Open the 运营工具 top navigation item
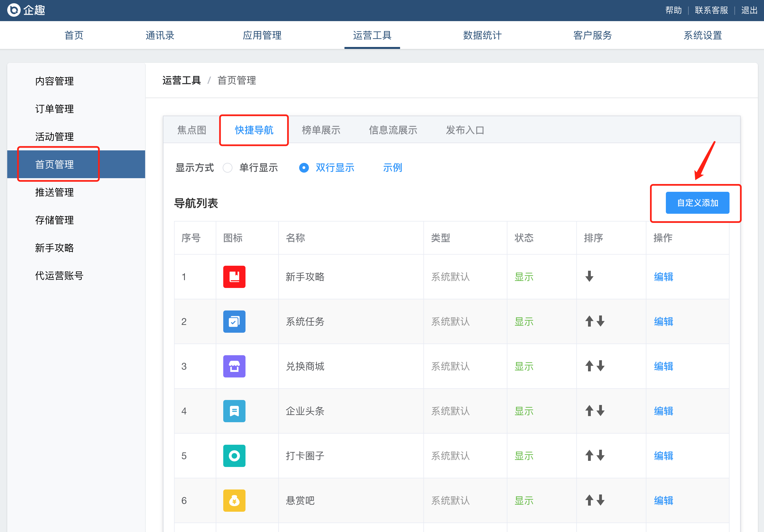This screenshot has width=764, height=532. coord(372,35)
